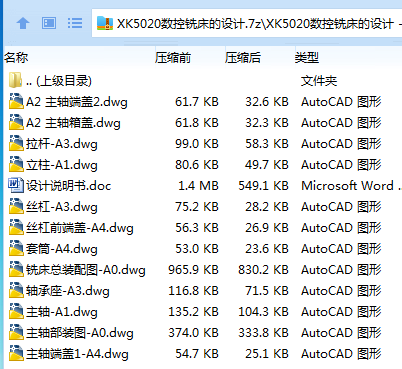Image resolution: width=402 pixels, height=369 pixels.
Task: Click the 99.0 KB original size cell
Action: (197, 144)
